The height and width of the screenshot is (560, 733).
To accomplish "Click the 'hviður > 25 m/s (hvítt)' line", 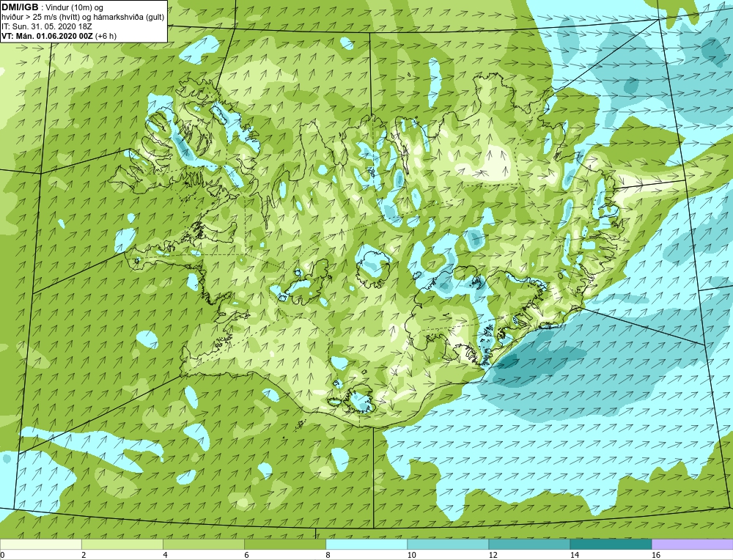I will point(83,18).
